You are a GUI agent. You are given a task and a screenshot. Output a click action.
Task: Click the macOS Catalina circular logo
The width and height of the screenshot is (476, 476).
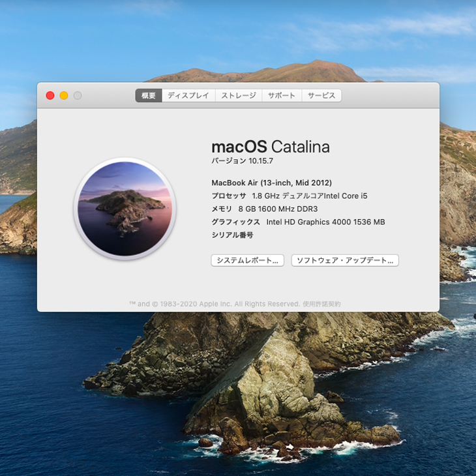pyautogui.click(x=125, y=209)
